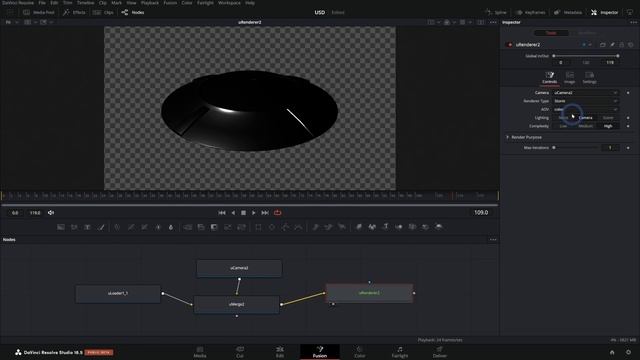
Task: Open the Fusion menu in menu bar
Action: pyautogui.click(x=170, y=3)
